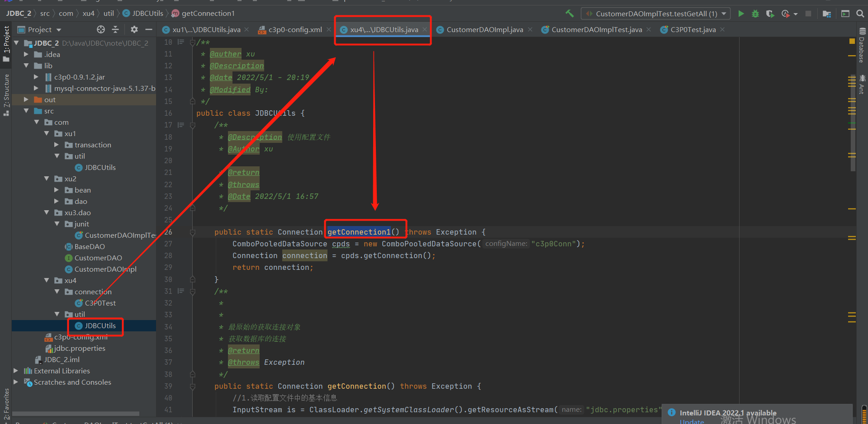
Task: Open run configuration dropdown CustomerDAOImplTest.testGetAll
Action: (655, 14)
